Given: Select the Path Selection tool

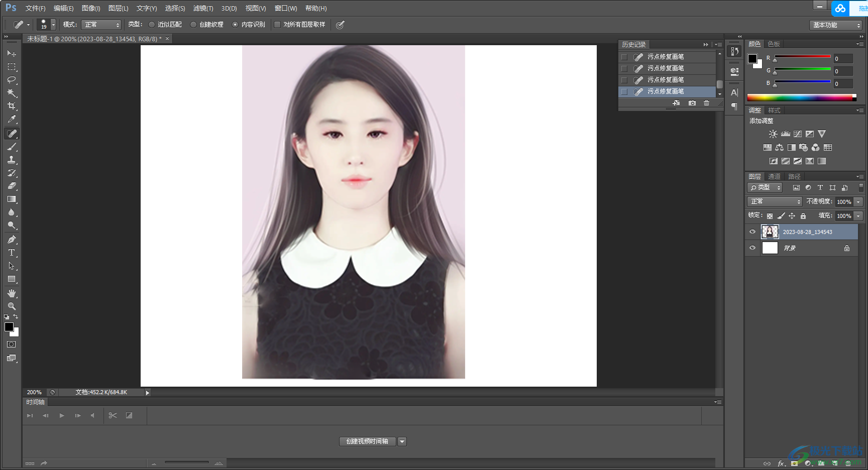Looking at the screenshot, I should click(x=12, y=266).
